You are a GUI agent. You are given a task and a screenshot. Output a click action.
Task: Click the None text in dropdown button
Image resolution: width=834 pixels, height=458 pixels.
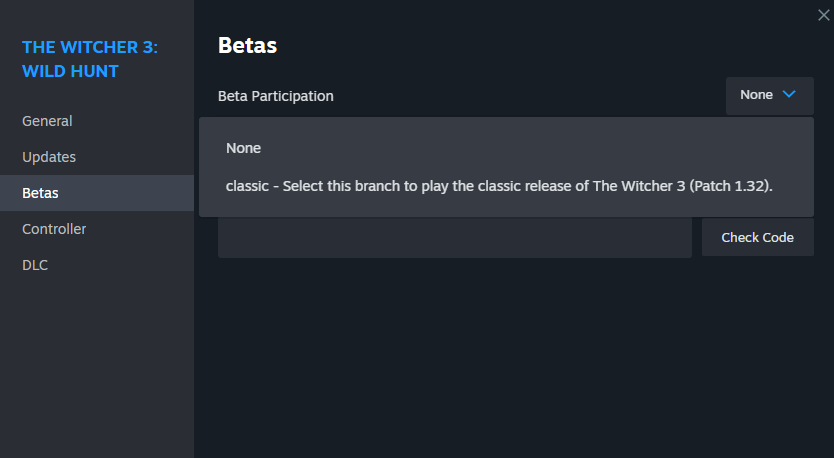(756, 95)
